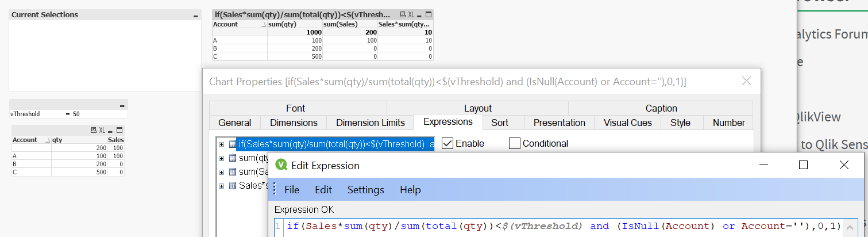Click the table icon beside sum(Sa expression
The image size is (868, 237).
click(233, 171)
